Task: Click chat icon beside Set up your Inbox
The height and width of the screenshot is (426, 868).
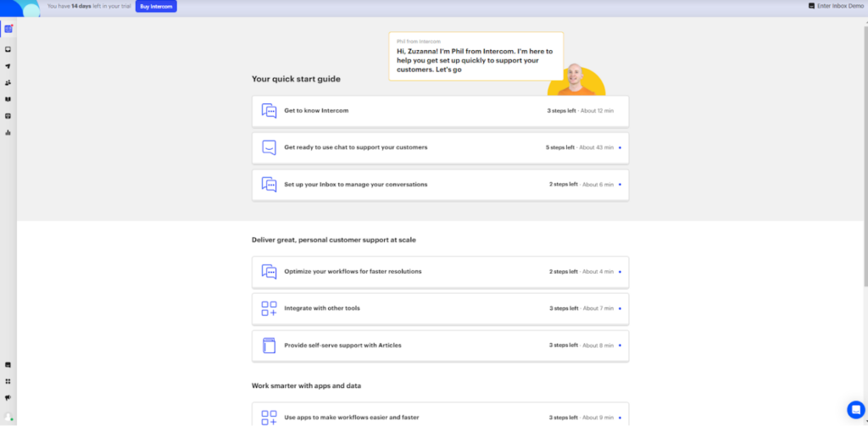Action: [269, 185]
